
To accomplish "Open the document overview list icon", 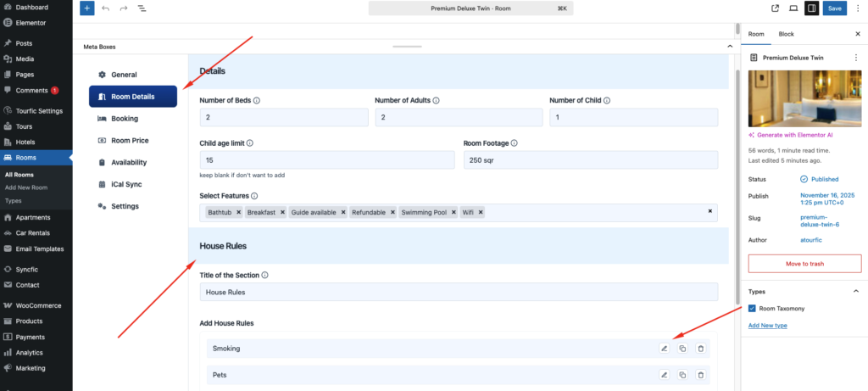I will (141, 8).
